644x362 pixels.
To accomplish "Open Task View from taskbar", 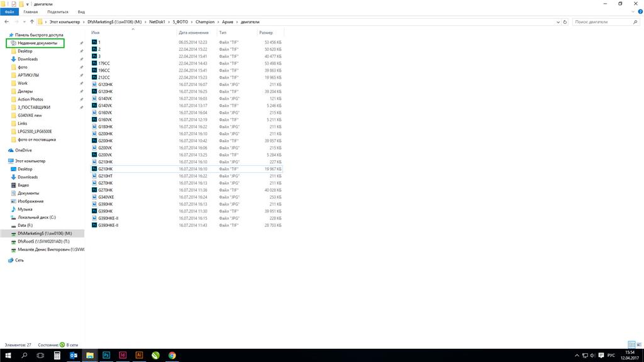I will coord(40,356).
